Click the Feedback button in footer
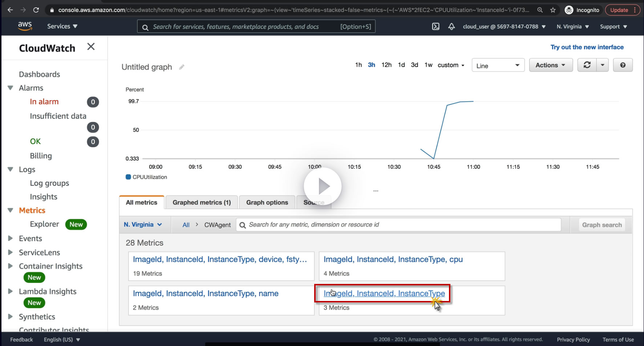Screen dimensions: 644x346 click(x=21, y=339)
